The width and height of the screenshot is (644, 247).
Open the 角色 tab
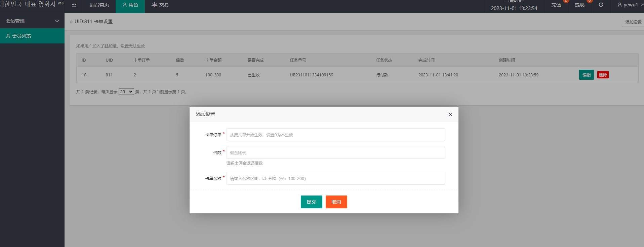(x=130, y=5)
